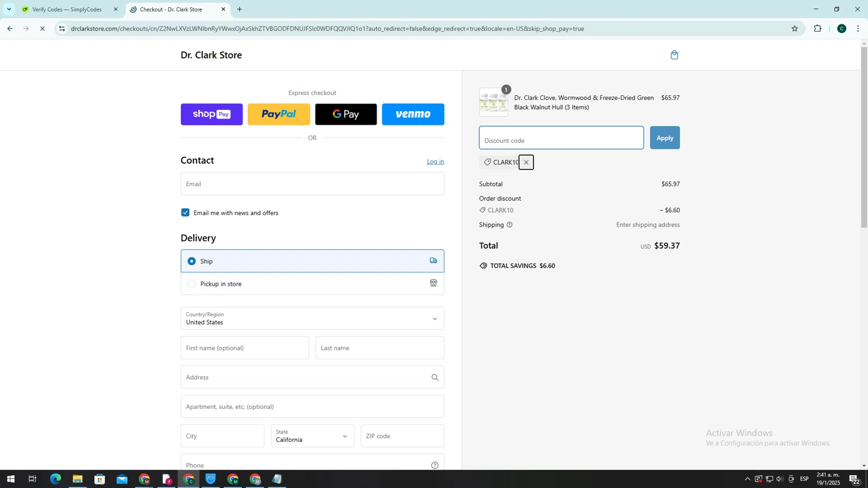Open Windows Start menu
The height and width of the screenshot is (488, 868).
coord(10,479)
